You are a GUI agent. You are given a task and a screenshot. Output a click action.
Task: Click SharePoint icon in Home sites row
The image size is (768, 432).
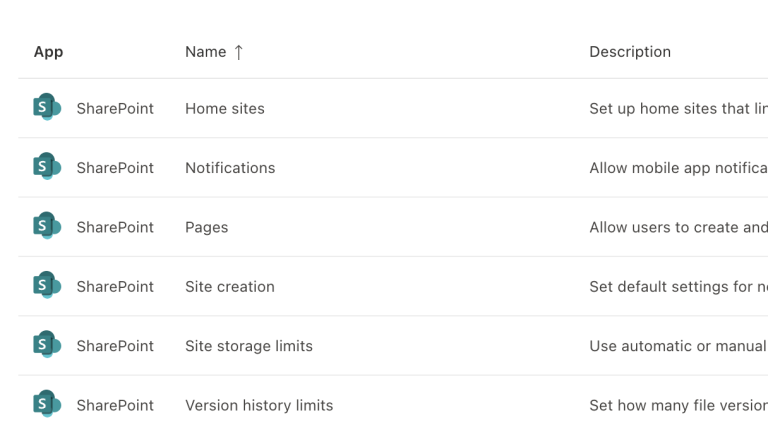pos(46,108)
